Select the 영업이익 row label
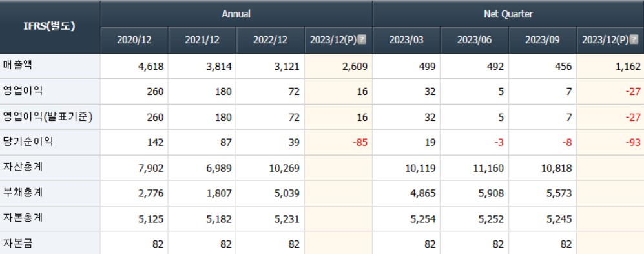The image size is (644, 254). tap(23, 91)
